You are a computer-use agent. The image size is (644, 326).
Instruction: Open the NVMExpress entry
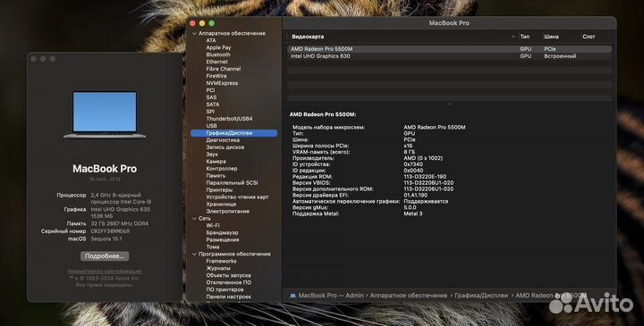(x=222, y=83)
